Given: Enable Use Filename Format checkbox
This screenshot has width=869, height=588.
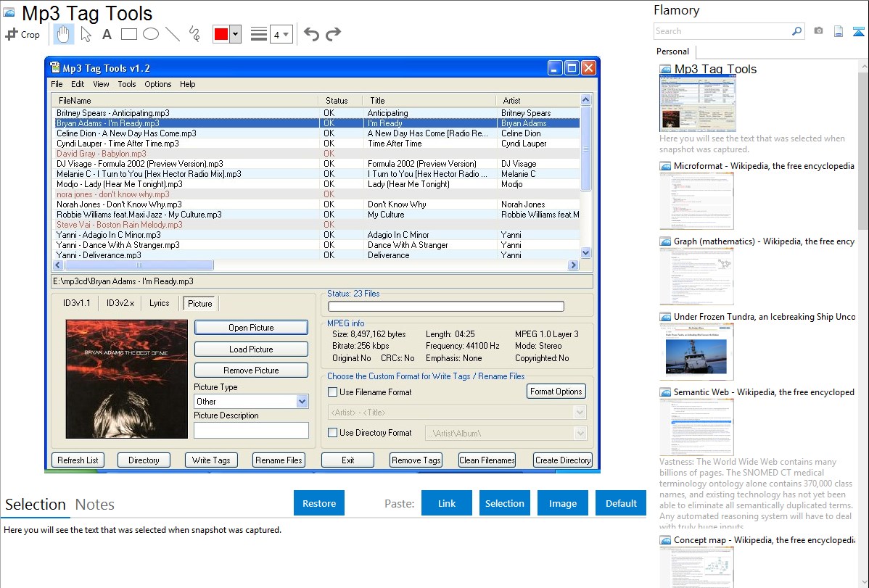Looking at the screenshot, I should [332, 392].
